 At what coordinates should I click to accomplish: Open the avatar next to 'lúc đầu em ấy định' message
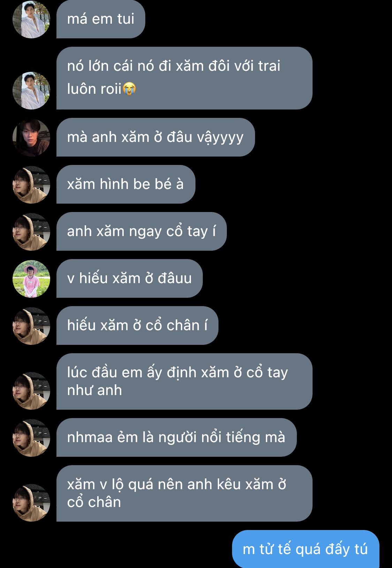31,391
